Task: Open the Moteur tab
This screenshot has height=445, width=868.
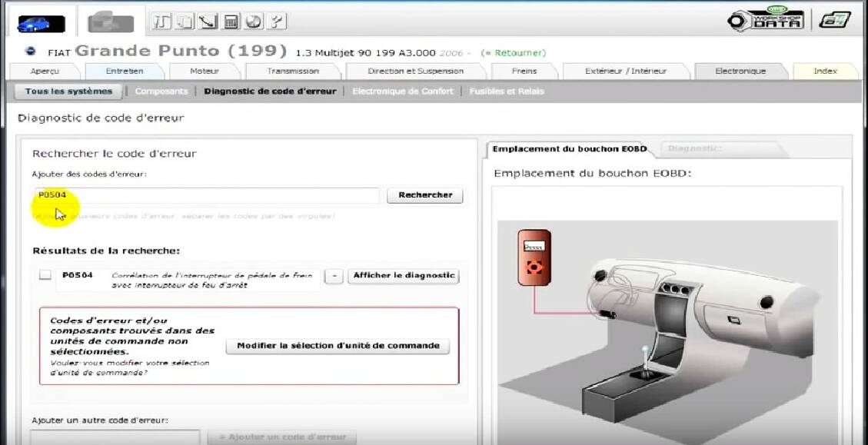Action: [205, 71]
